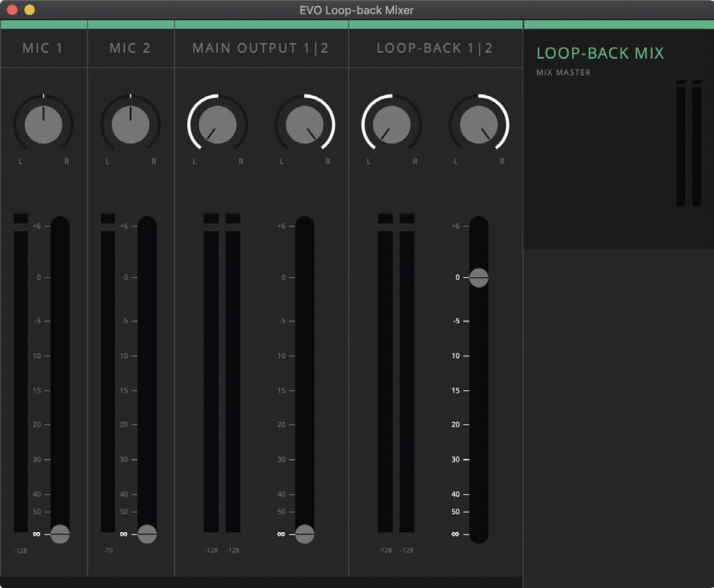Click the infinity mark on Loop-back fader scale
Screen dimensions: 714x588
click(x=455, y=534)
